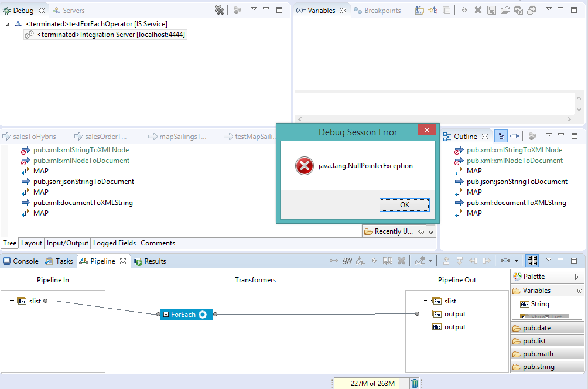The image size is (588, 389).
Task: Select terminated Integration Server localhost:4444 entry
Action: (x=105, y=35)
